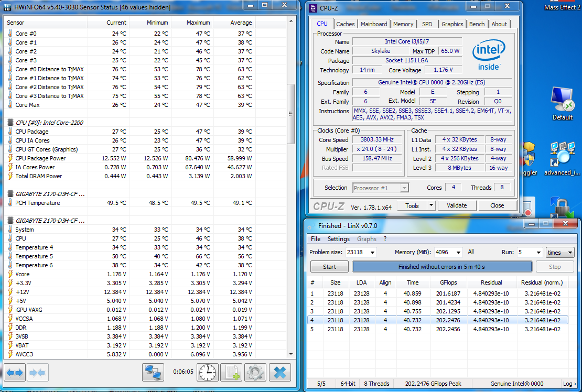Select LinX result row with 201.6187 GFlops
Image resolution: width=582 pixels, height=392 pixels.
[x=438, y=293]
